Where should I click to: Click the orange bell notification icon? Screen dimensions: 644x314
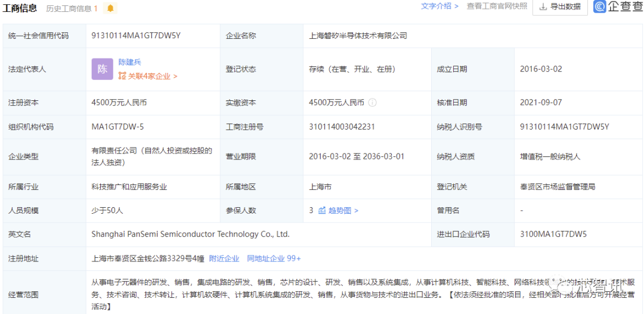pyautogui.click(x=110, y=8)
